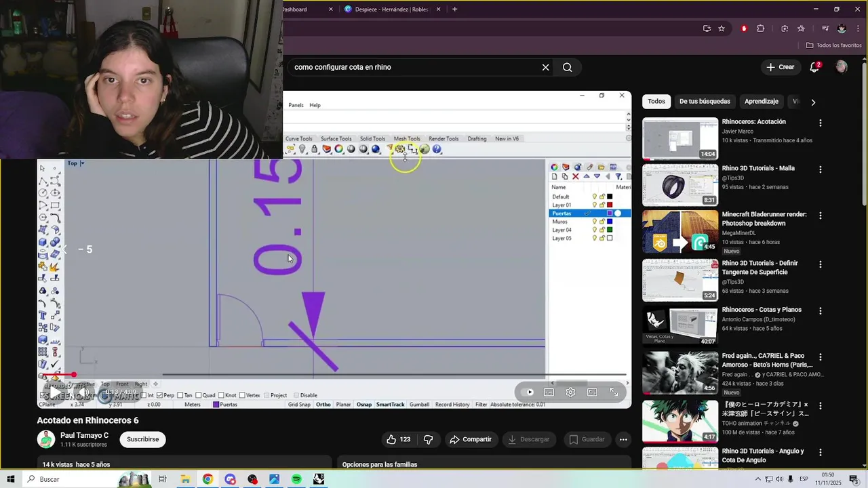Click Rhino color wheel toolbar icon
The image size is (868, 488).
click(x=339, y=149)
